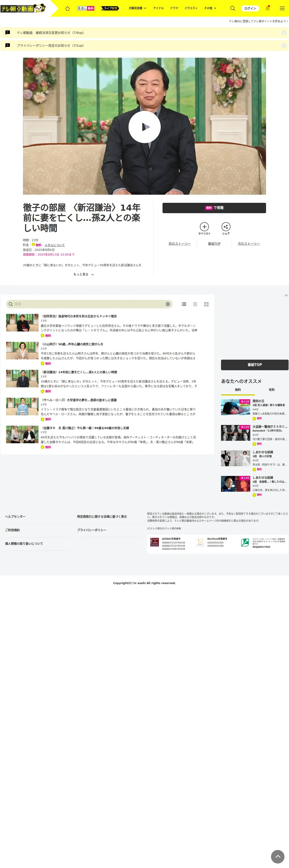
Task: Open the 加藤タキ episode thumbnail
Action: coord(22,434)
